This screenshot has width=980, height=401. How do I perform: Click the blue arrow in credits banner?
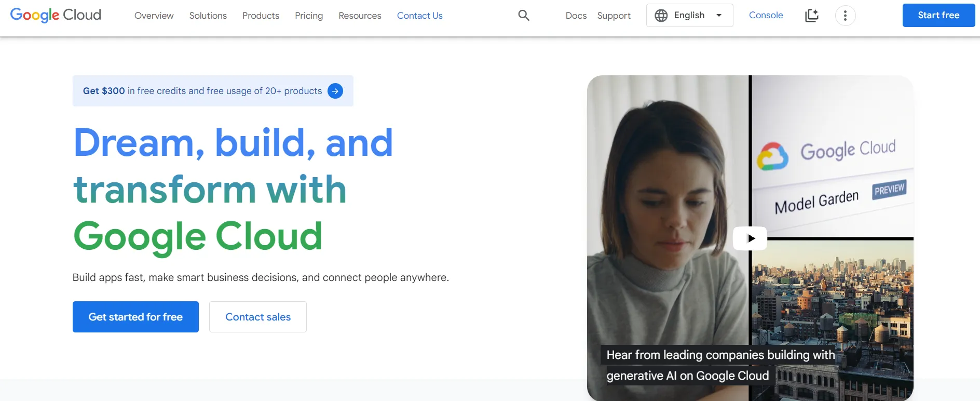335,91
